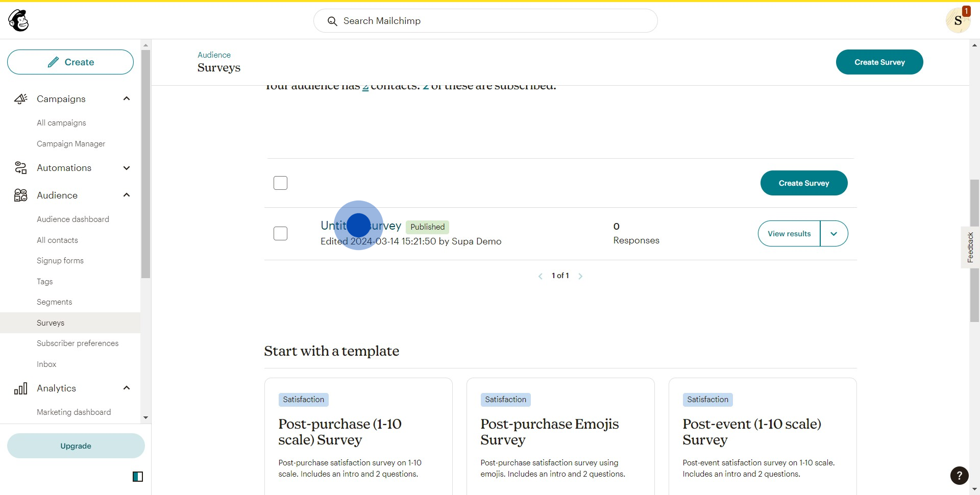Image resolution: width=980 pixels, height=495 pixels.
Task: Click the Analytics bar chart icon
Action: 20,389
